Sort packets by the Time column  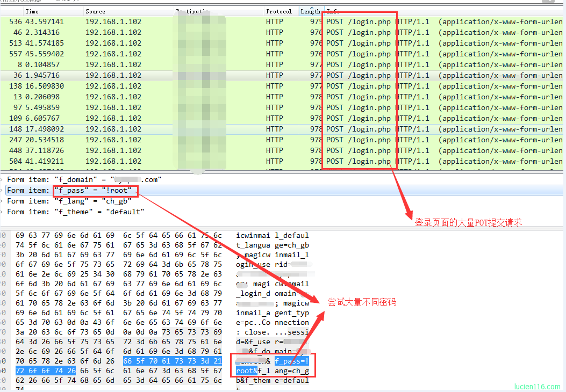(x=32, y=11)
